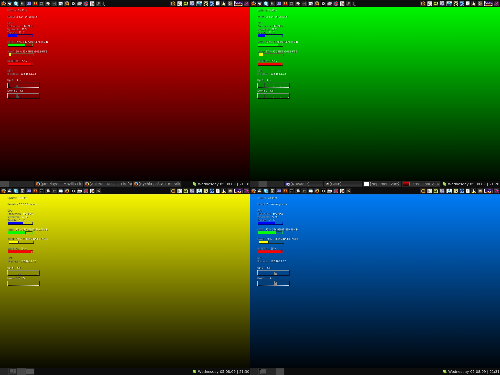Click the first network graph box on red desktop
The image size is (500, 375).
point(23,86)
